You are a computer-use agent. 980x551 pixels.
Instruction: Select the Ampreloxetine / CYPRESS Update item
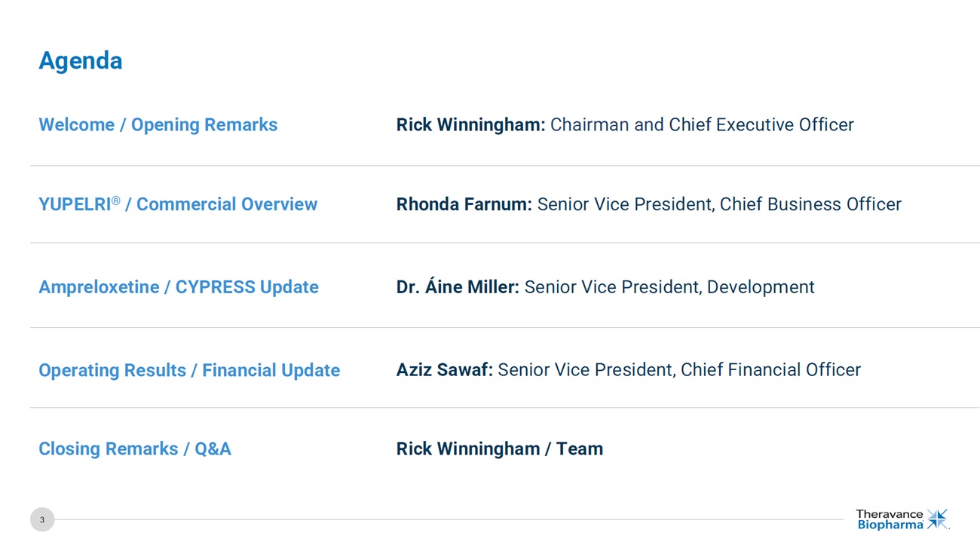179,287
